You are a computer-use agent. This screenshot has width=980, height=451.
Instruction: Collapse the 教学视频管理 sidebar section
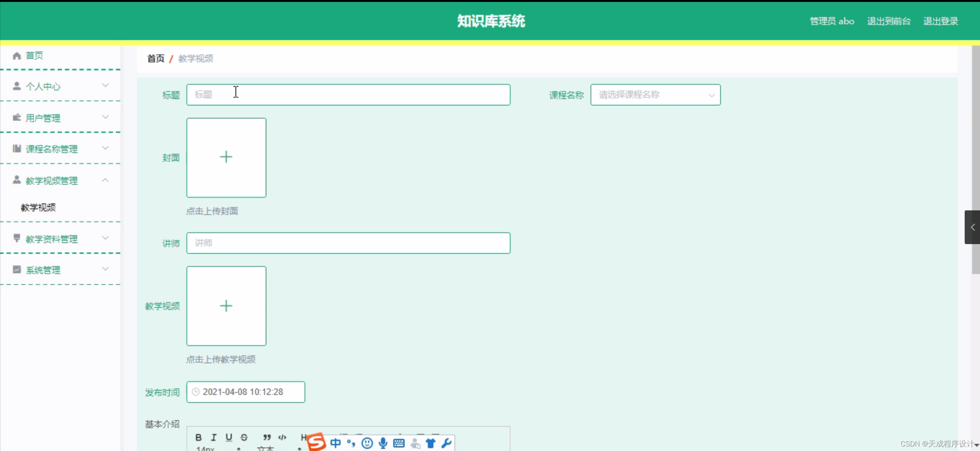coord(61,180)
